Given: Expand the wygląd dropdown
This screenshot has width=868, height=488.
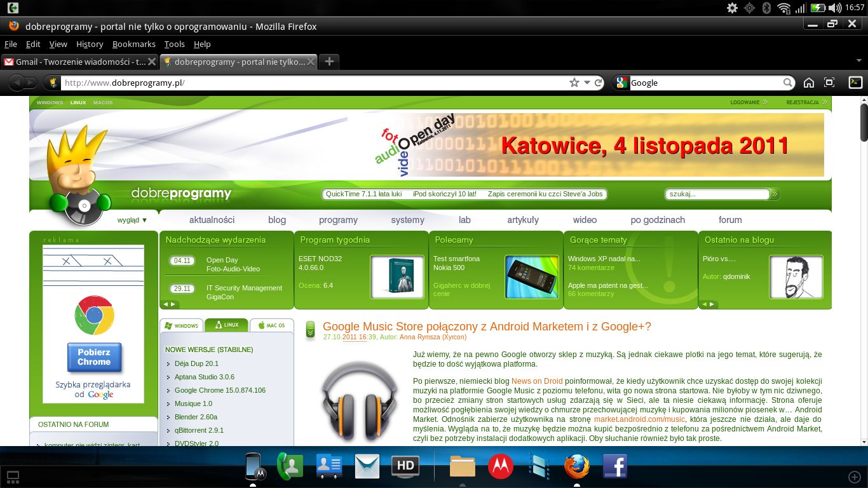Looking at the screenshot, I should pyautogui.click(x=132, y=220).
